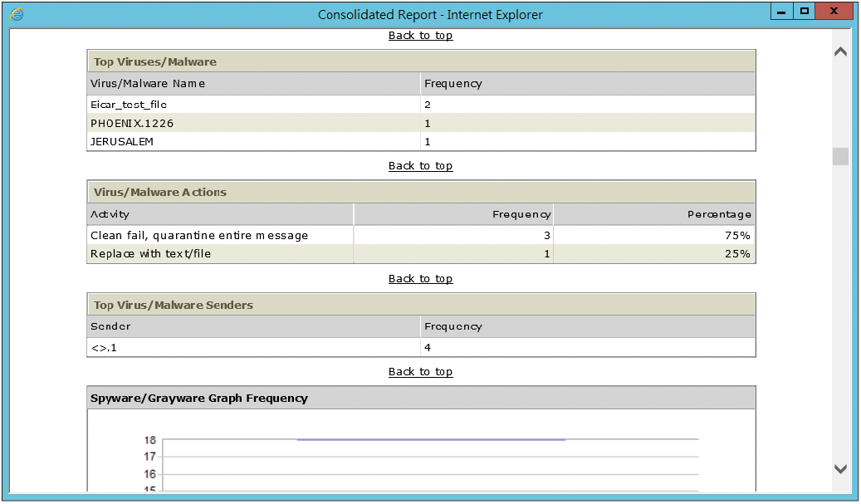
Task: Click Spyware/Grayware Graph Frequency title
Action: [x=198, y=399]
